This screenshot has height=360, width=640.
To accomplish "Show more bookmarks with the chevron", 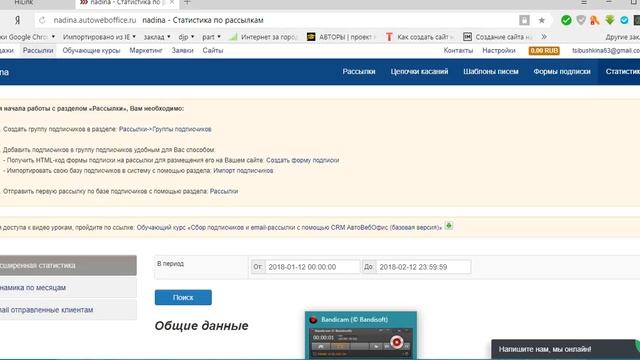I will click(x=544, y=37).
